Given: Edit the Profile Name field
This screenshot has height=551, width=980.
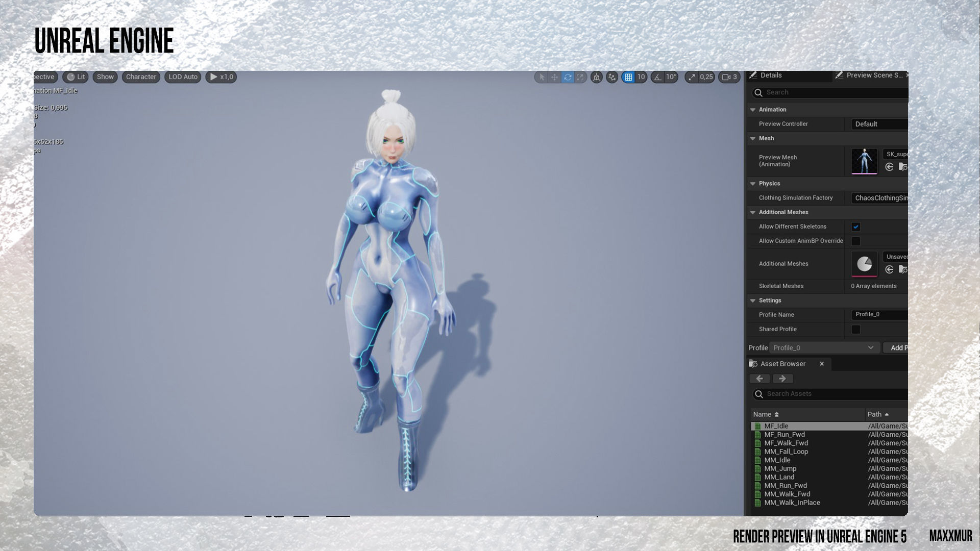Looking at the screenshot, I should pyautogui.click(x=879, y=315).
